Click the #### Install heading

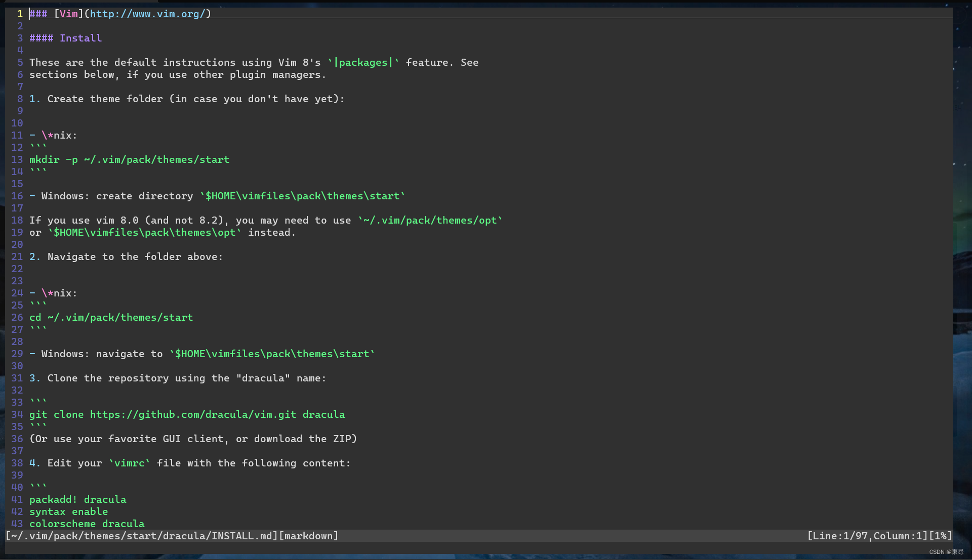coord(66,38)
